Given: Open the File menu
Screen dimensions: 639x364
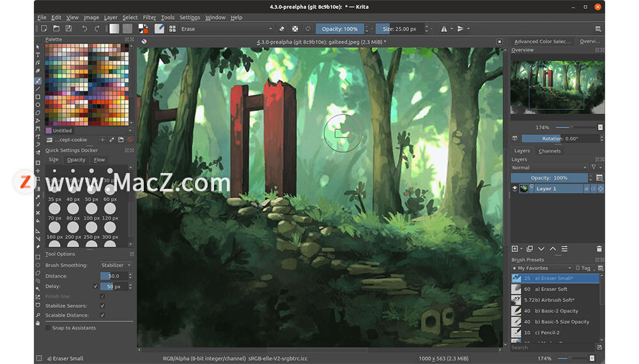Looking at the screenshot, I should [x=42, y=17].
